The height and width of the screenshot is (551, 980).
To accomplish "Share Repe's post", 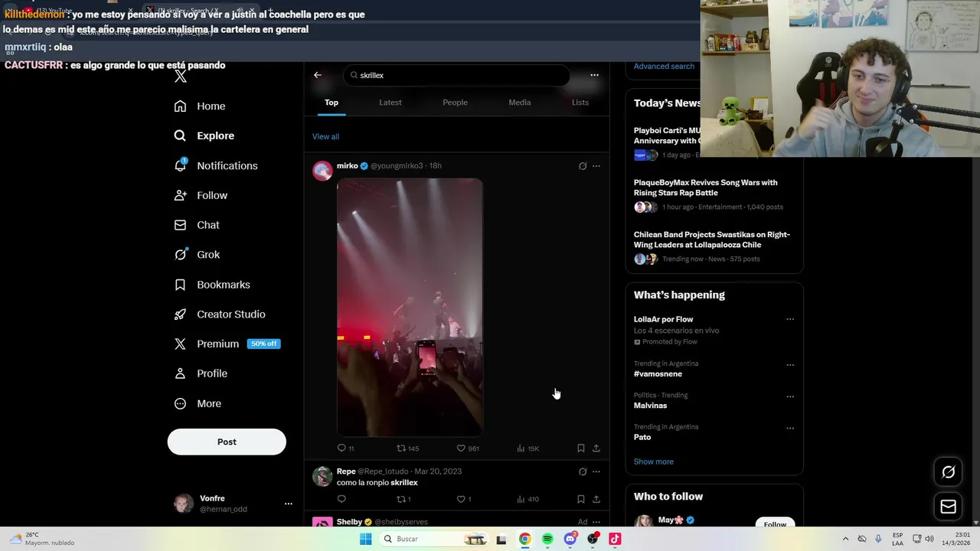I will point(596,499).
